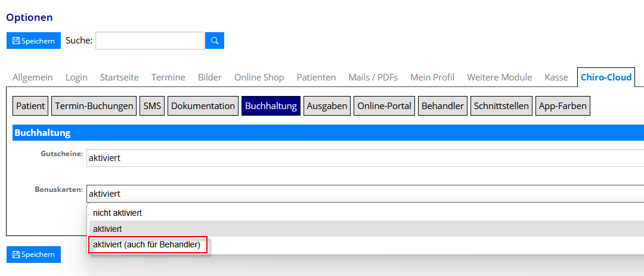Open the Termin-Buchungen section

pyautogui.click(x=94, y=106)
